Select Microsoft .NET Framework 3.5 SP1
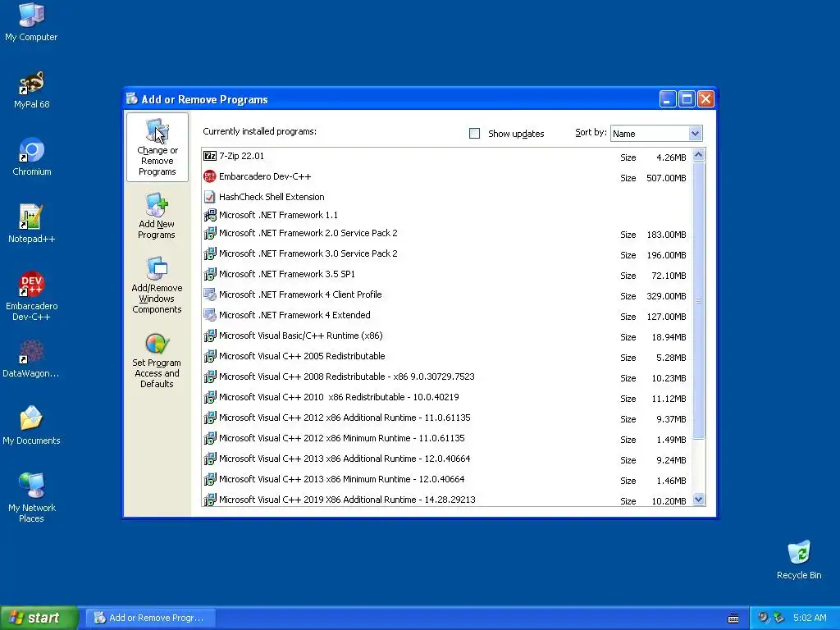The image size is (840, 630). coord(447,274)
